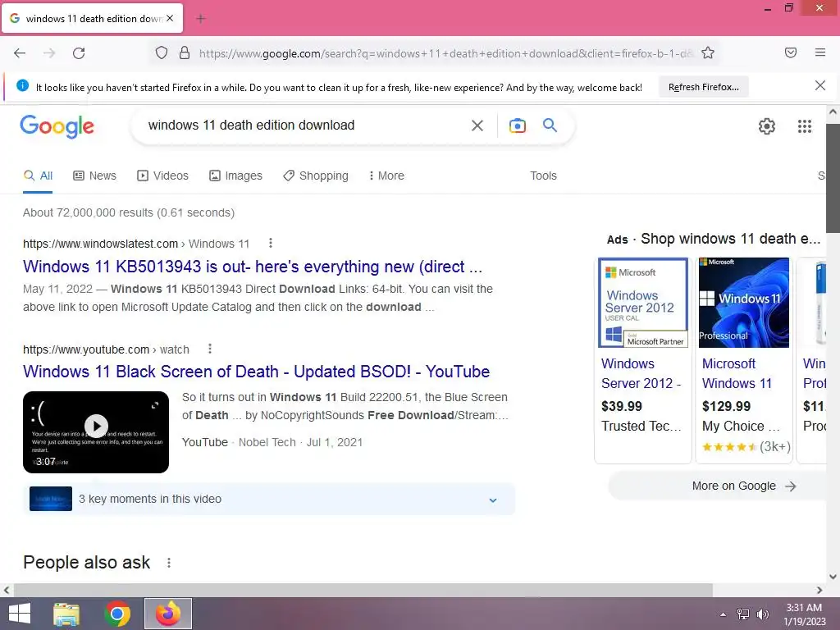840x630 pixels.
Task: Launch Chrome from the taskbar
Action: [117, 614]
